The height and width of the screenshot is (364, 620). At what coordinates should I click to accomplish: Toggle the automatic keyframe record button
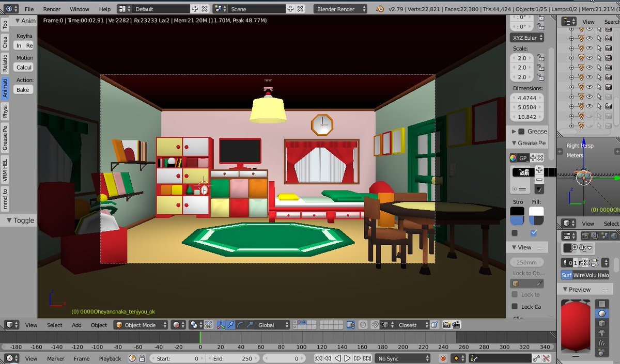[443, 358]
